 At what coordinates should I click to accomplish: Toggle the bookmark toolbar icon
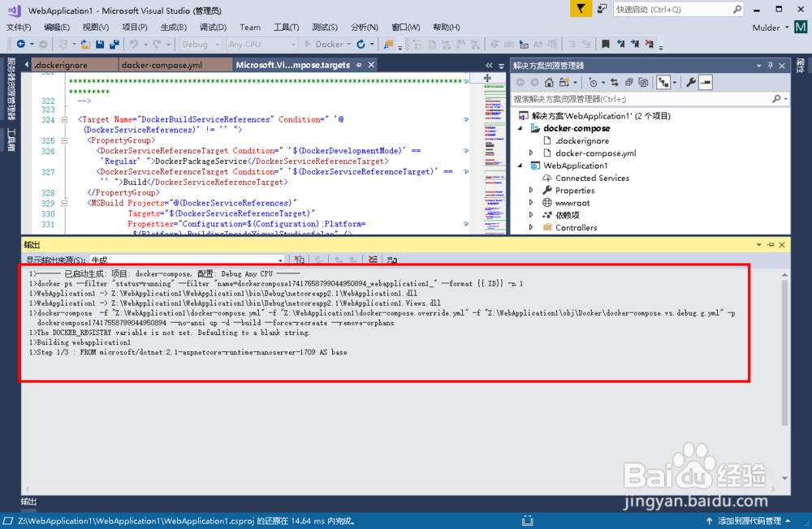tap(605, 45)
